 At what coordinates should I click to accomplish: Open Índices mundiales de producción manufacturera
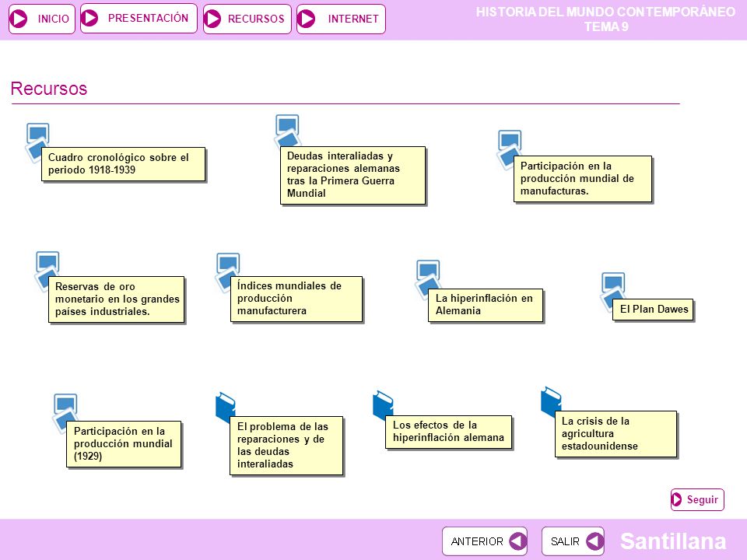point(296,299)
